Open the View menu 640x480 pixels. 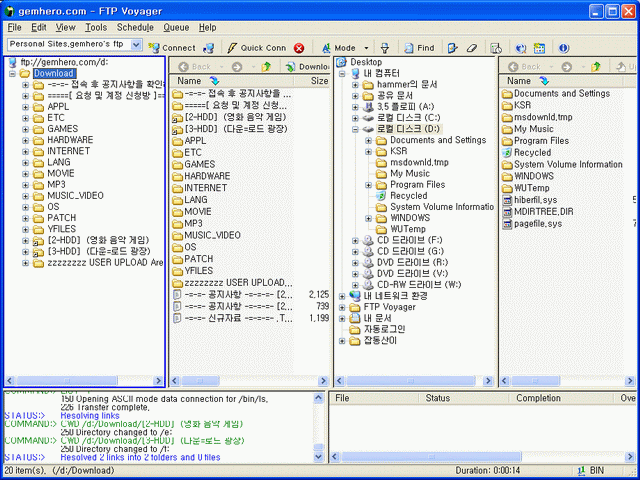[66, 27]
